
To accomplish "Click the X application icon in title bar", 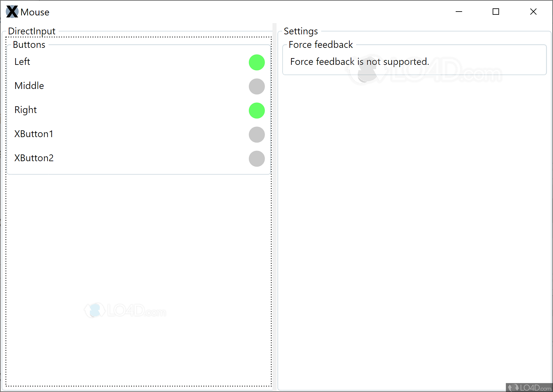I will click(12, 12).
